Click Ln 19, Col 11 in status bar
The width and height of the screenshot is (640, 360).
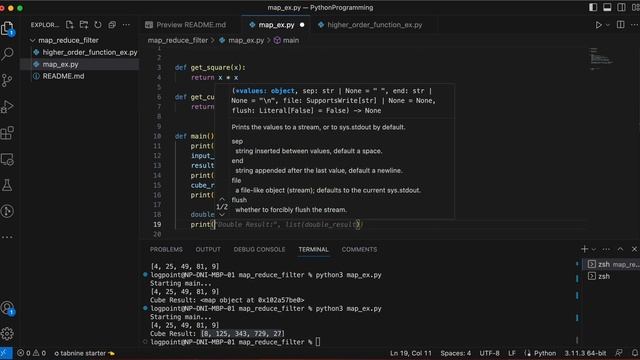point(411,353)
